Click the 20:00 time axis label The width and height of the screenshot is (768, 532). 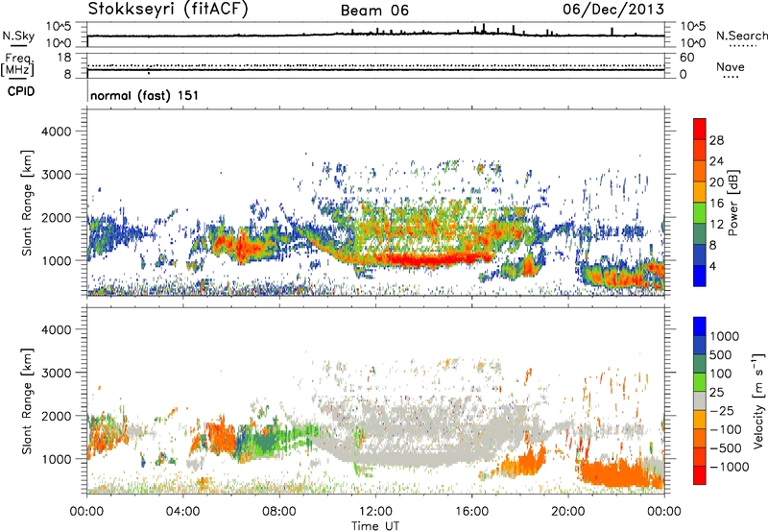click(x=568, y=512)
